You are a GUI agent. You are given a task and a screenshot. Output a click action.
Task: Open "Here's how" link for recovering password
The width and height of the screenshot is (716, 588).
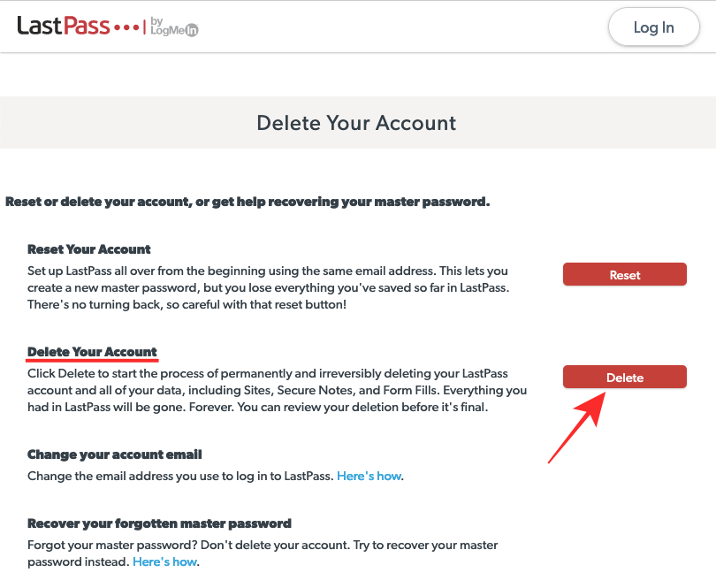pos(164,561)
